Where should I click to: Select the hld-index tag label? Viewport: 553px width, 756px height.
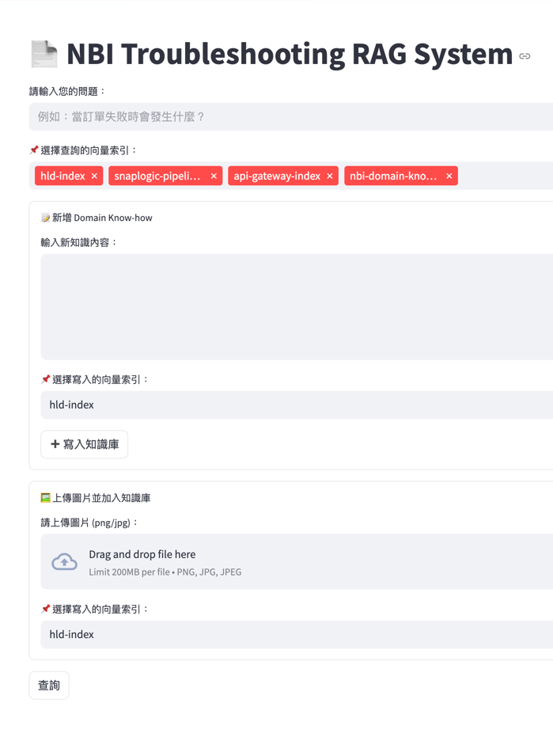pyautogui.click(x=62, y=176)
